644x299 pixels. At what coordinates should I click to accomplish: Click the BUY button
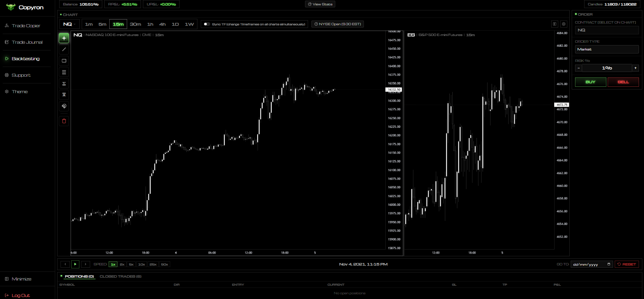tap(591, 82)
